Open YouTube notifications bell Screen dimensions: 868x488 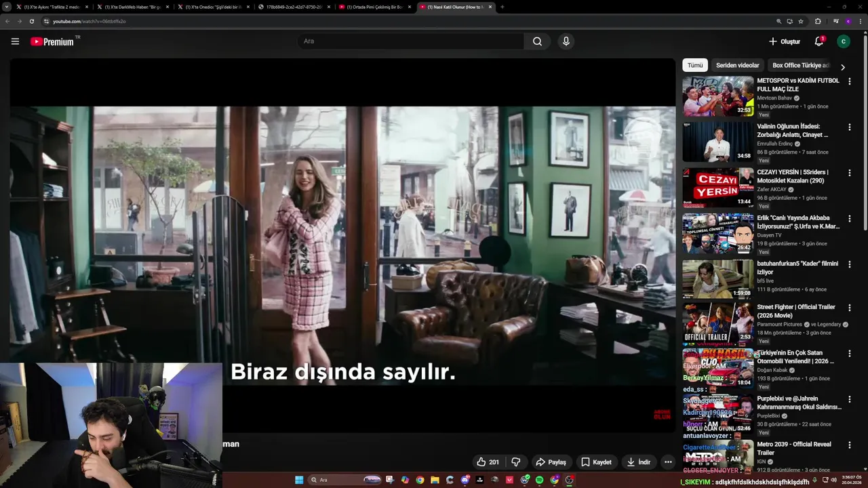click(x=819, y=41)
